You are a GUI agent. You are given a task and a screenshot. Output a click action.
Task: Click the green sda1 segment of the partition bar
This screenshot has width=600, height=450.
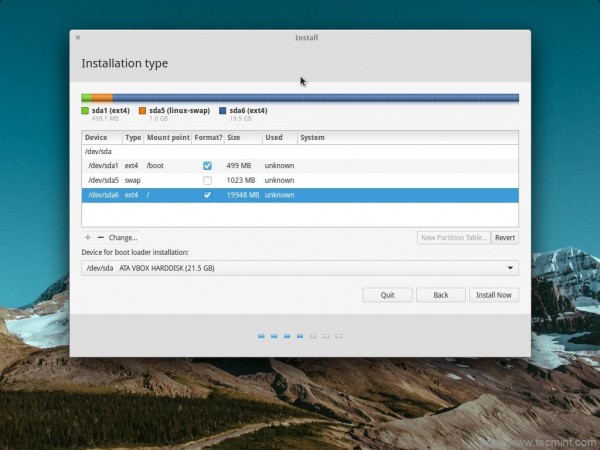coord(86,98)
